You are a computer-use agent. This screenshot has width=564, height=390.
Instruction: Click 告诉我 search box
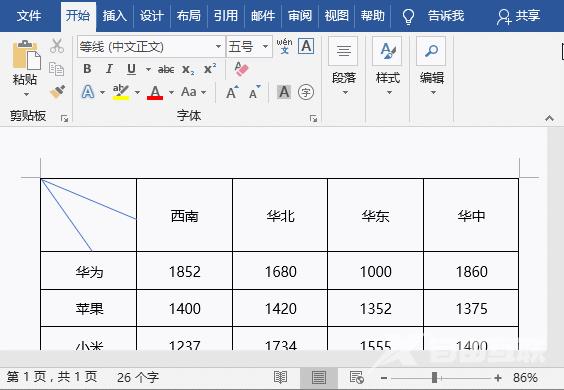[x=446, y=16]
